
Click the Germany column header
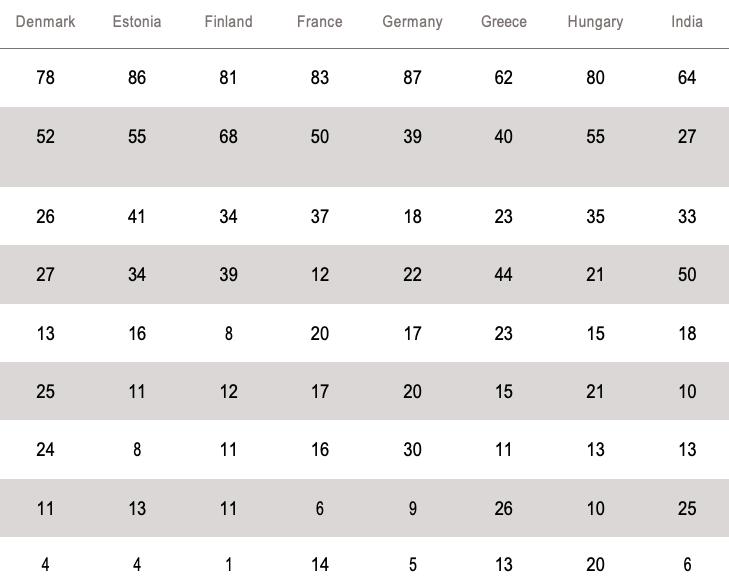pos(412,22)
